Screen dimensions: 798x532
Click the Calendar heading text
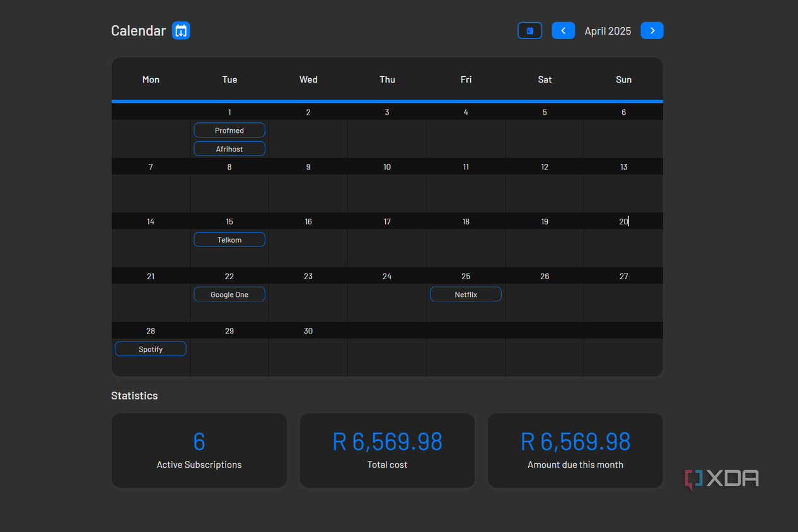tap(139, 30)
